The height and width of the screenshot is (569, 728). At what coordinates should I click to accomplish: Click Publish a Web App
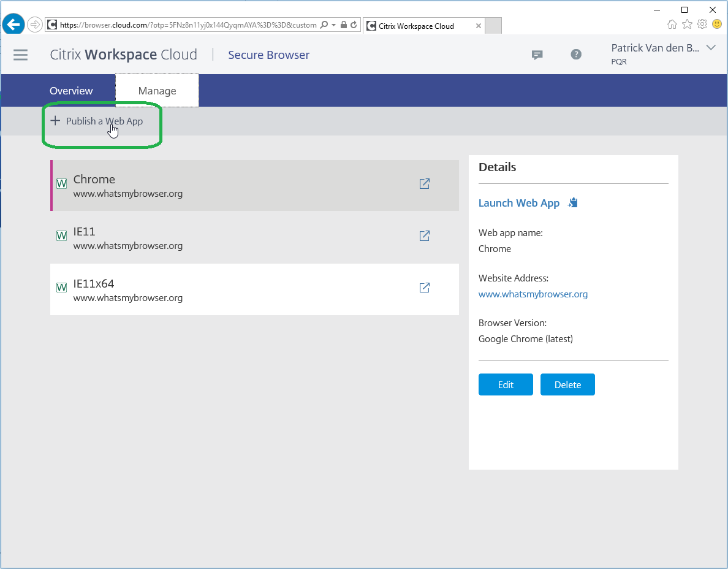coord(104,121)
